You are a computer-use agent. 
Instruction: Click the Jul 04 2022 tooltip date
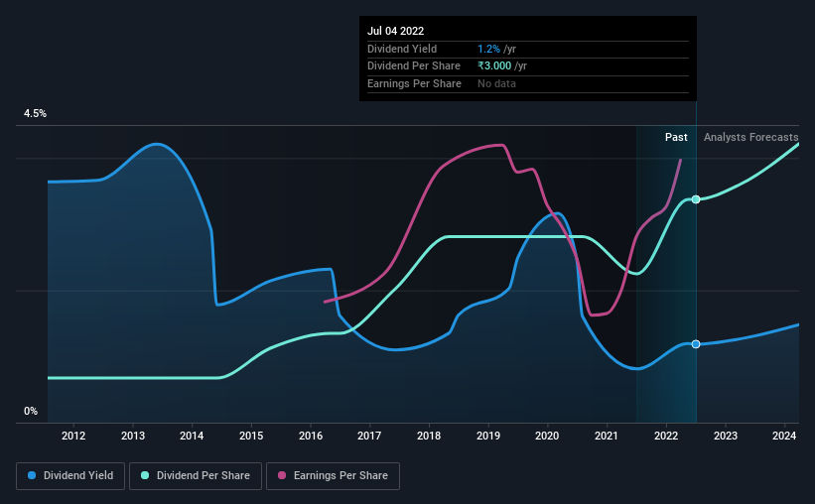tap(395, 31)
